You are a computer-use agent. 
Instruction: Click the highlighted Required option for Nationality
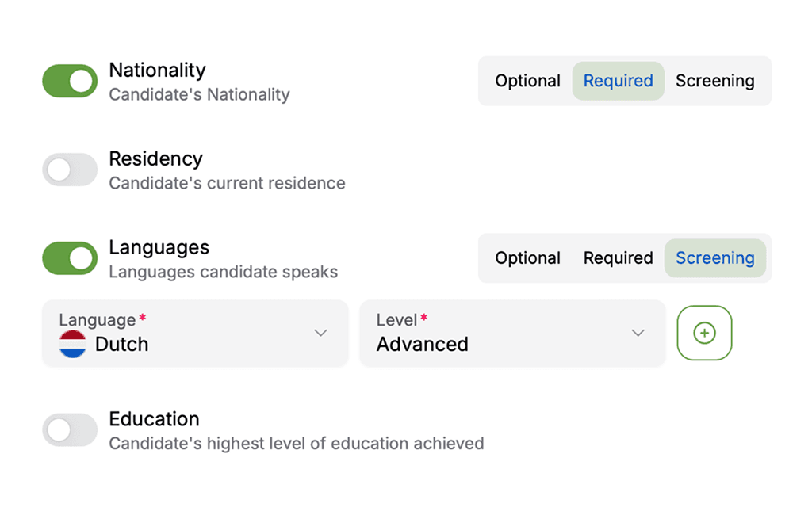[x=618, y=80]
